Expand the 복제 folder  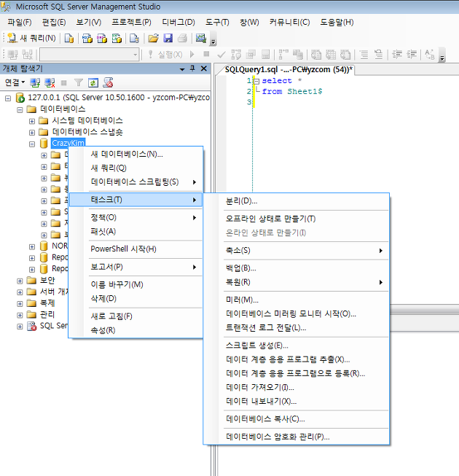tap(20, 304)
